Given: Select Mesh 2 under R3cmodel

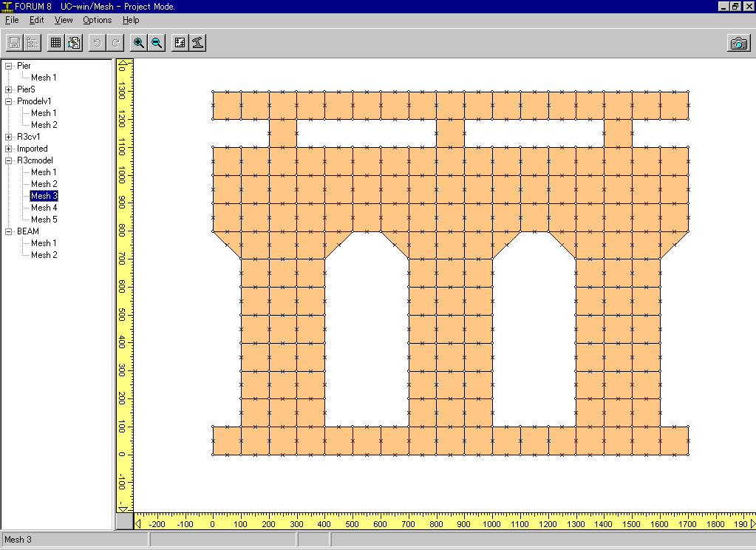Looking at the screenshot, I should click(44, 184).
